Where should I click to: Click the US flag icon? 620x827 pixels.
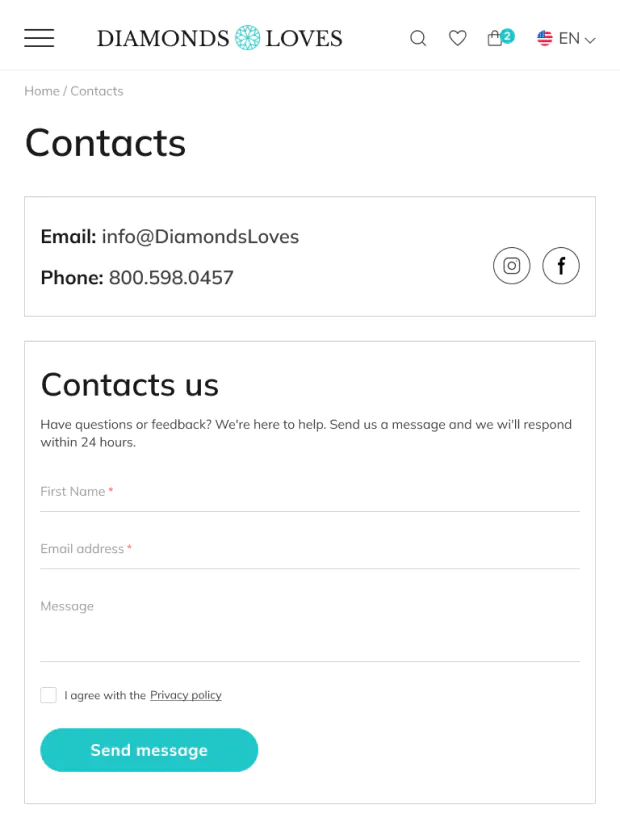click(545, 38)
